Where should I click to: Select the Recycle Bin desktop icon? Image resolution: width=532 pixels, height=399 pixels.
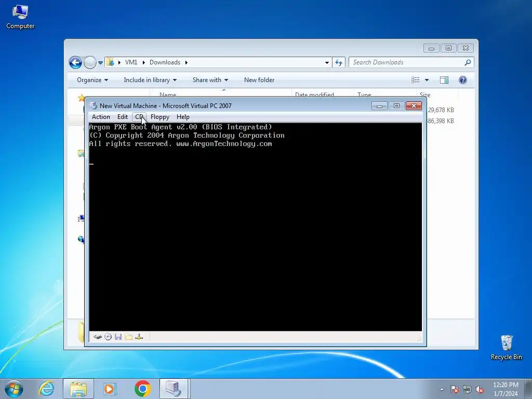coord(506,348)
